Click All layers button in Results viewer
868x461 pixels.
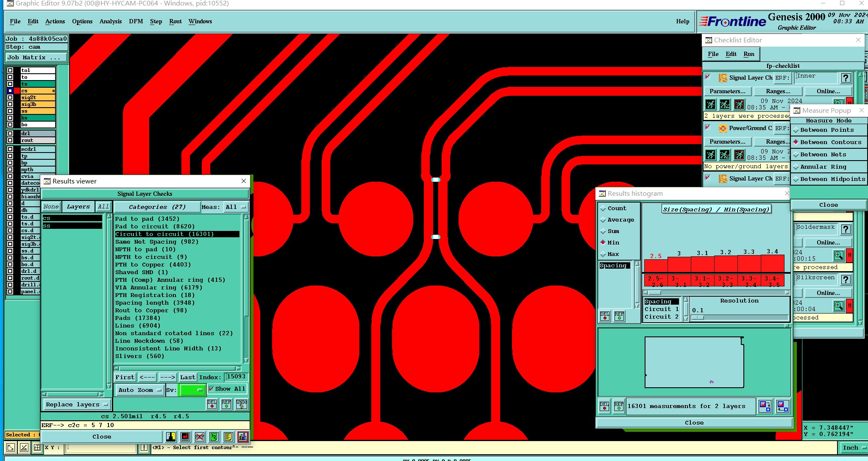[x=103, y=207]
